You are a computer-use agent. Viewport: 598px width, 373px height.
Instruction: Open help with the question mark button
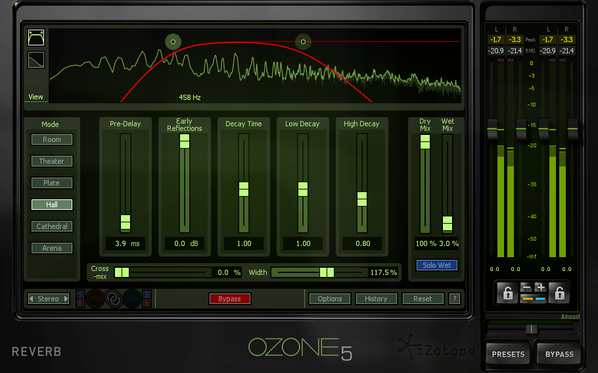coord(454,299)
